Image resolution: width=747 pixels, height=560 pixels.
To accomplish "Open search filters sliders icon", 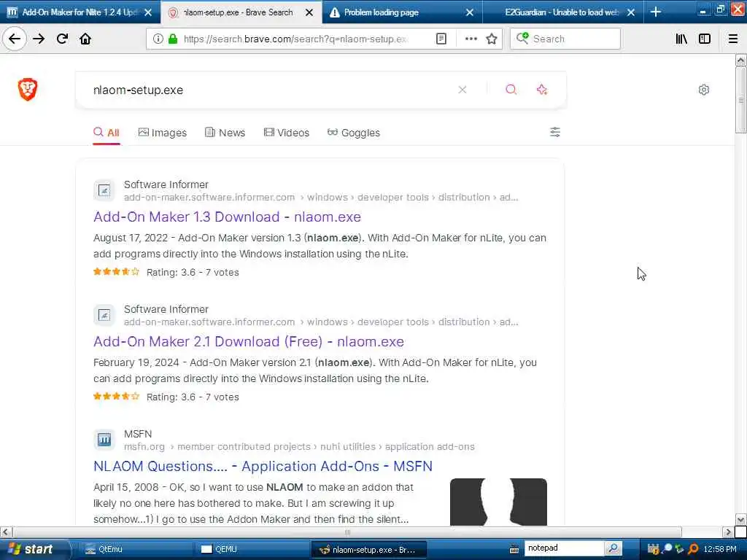I will (555, 132).
